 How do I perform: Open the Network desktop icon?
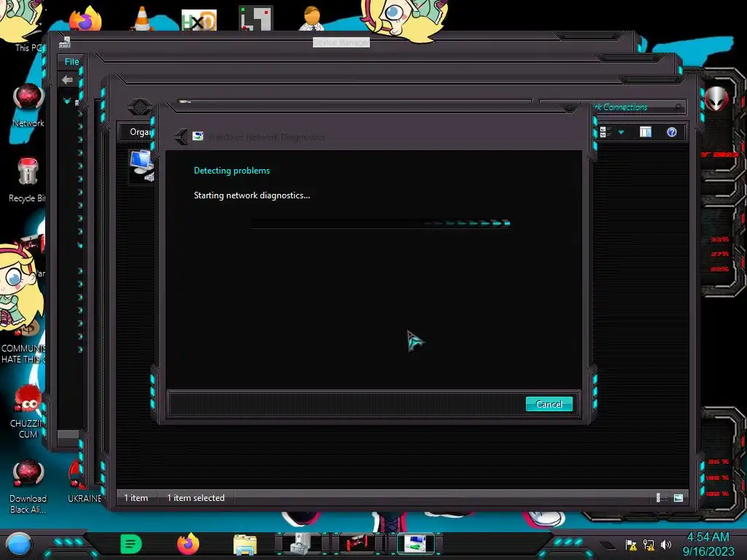[28, 106]
